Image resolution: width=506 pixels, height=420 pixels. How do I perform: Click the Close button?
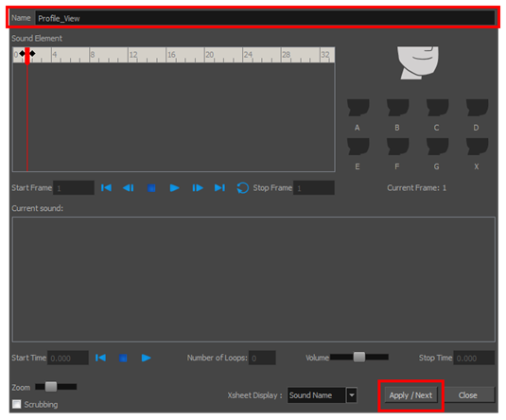pos(468,395)
